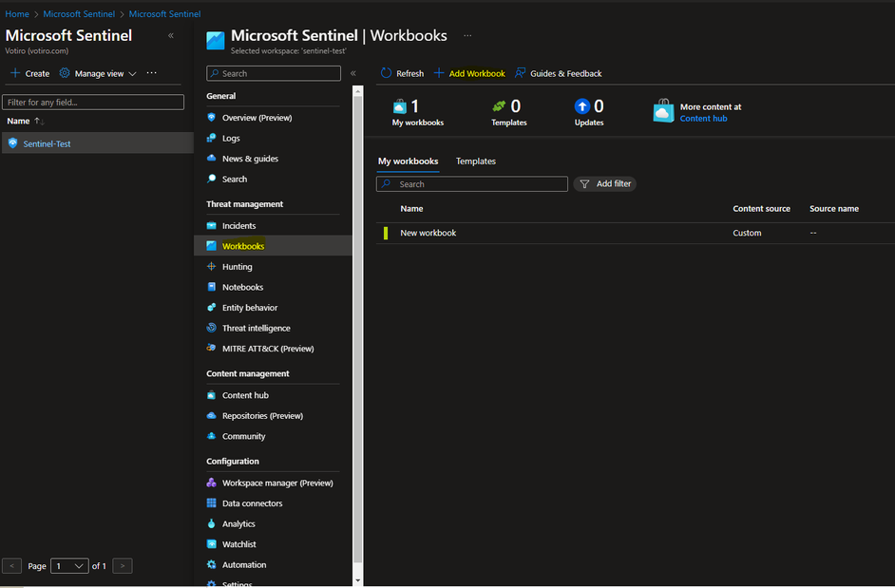Click the Content hub bag icon in sidebar
This screenshot has width=895, height=588.
211,395
